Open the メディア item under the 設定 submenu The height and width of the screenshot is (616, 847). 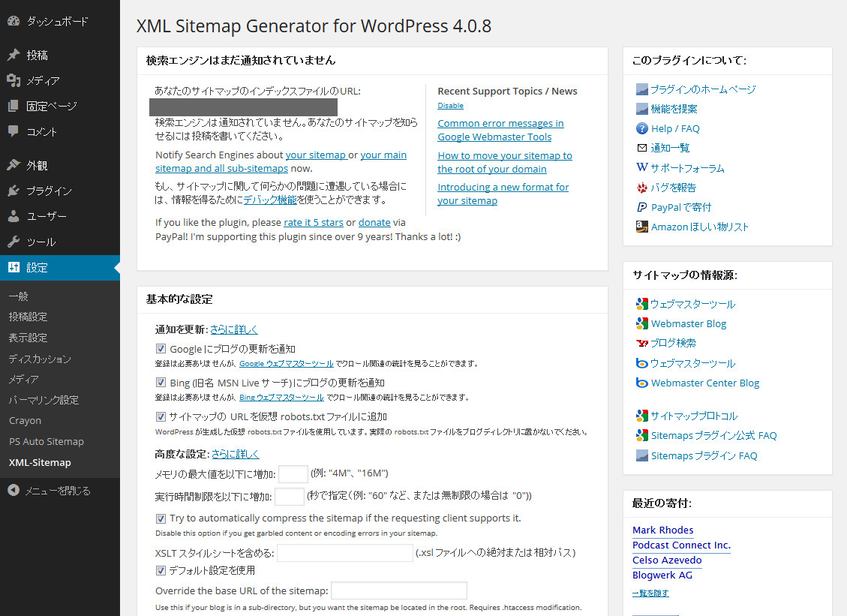(24, 379)
